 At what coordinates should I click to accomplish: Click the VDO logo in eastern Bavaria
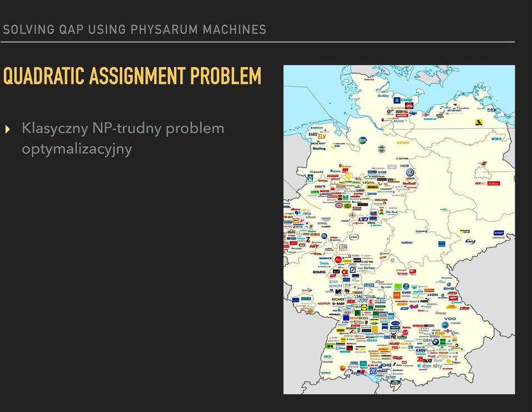(x=450, y=319)
